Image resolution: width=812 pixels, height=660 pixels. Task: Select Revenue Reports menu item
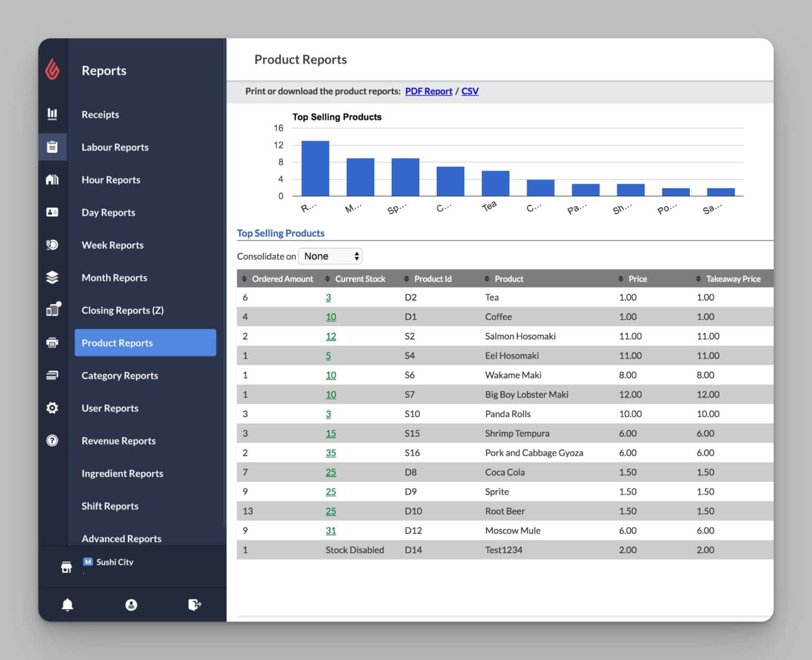pyautogui.click(x=118, y=441)
